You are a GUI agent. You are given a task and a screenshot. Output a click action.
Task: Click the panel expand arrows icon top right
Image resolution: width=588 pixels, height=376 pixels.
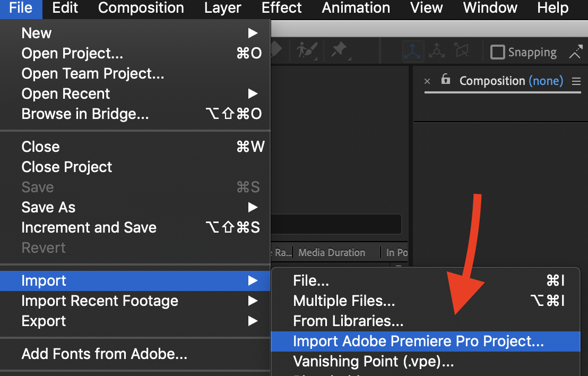coord(576,52)
